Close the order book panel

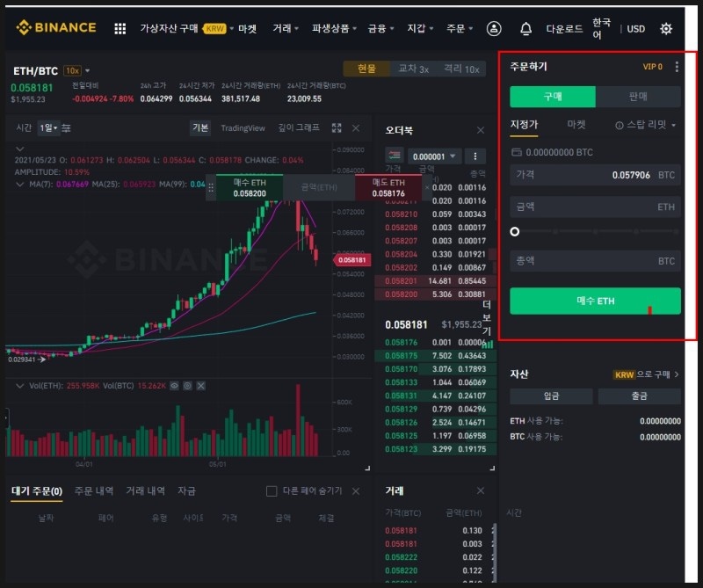480,130
